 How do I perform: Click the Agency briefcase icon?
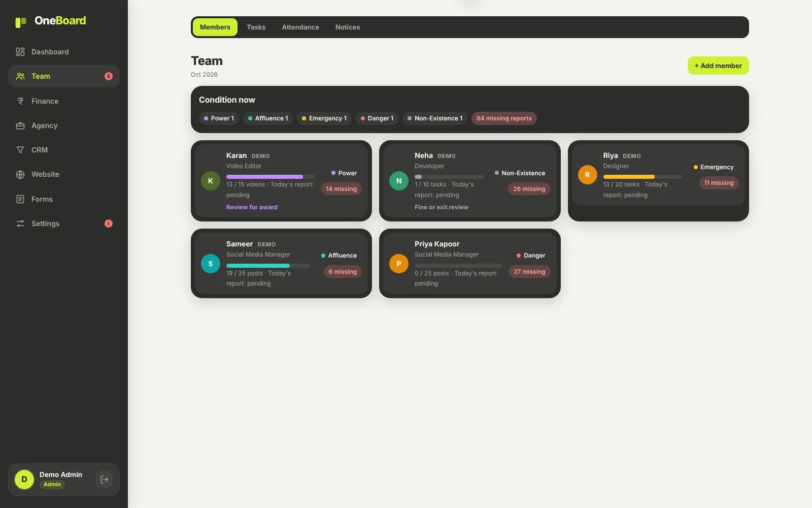(20, 125)
